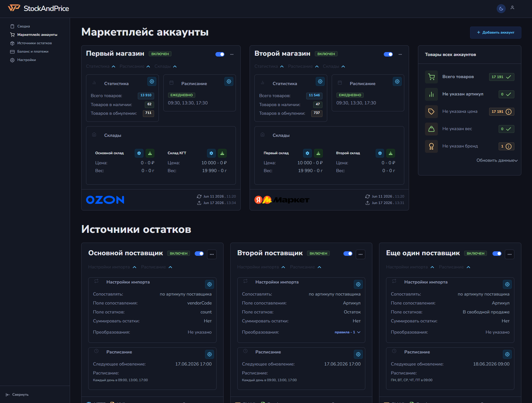Click download icon for Первый склад

(318, 153)
